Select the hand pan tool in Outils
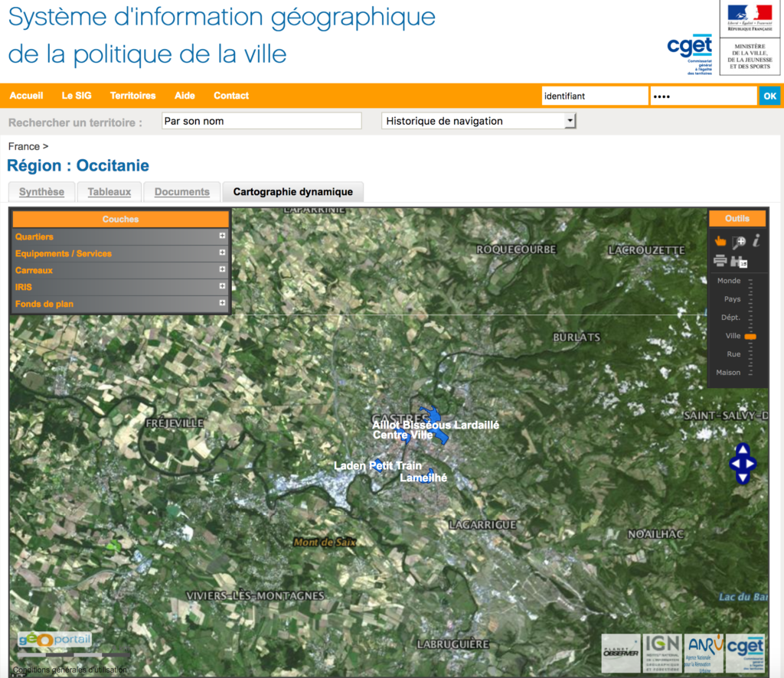The image size is (784, 678). pos(720,240)
